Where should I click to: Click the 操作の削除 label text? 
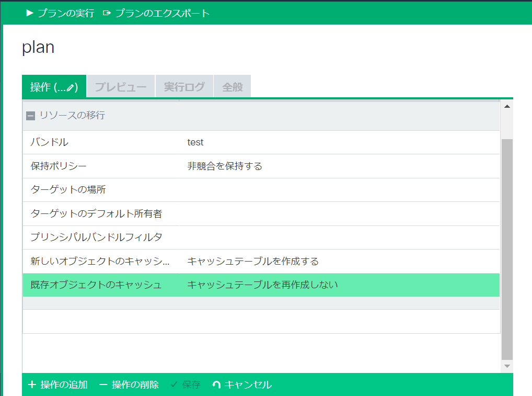[135, 384]
